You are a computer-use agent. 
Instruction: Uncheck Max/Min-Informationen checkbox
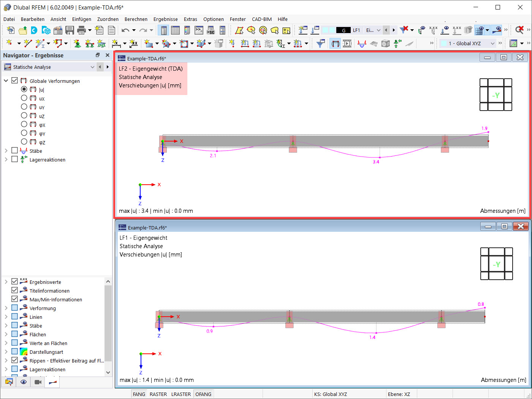[x=14, y=299]
